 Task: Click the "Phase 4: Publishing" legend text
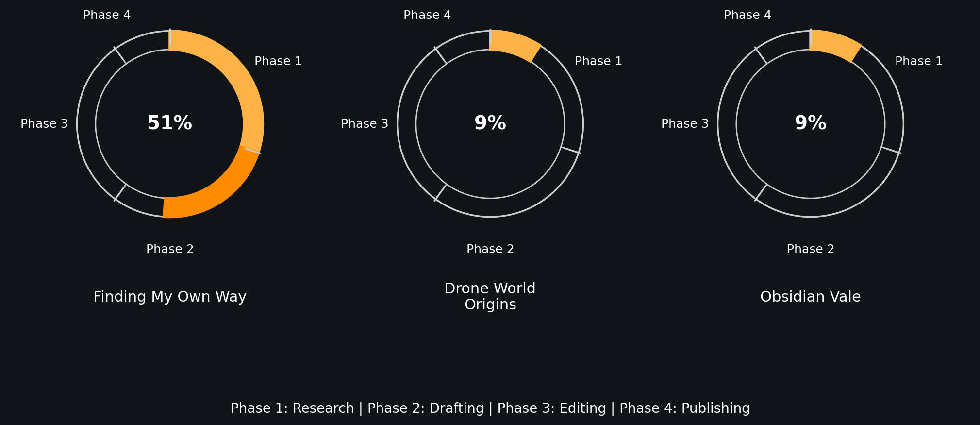[x=684, y=408]
